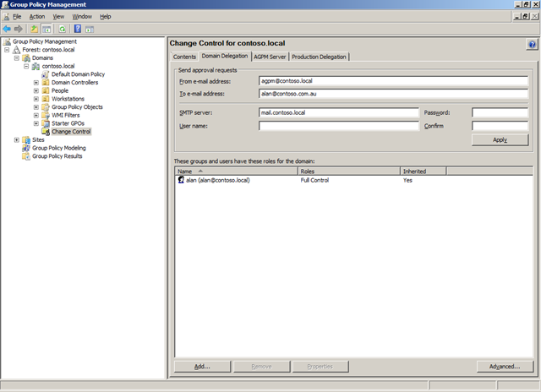Open help via the panel's question mark icon
This screenshot has width=541, height=392.
click(532, 44)
